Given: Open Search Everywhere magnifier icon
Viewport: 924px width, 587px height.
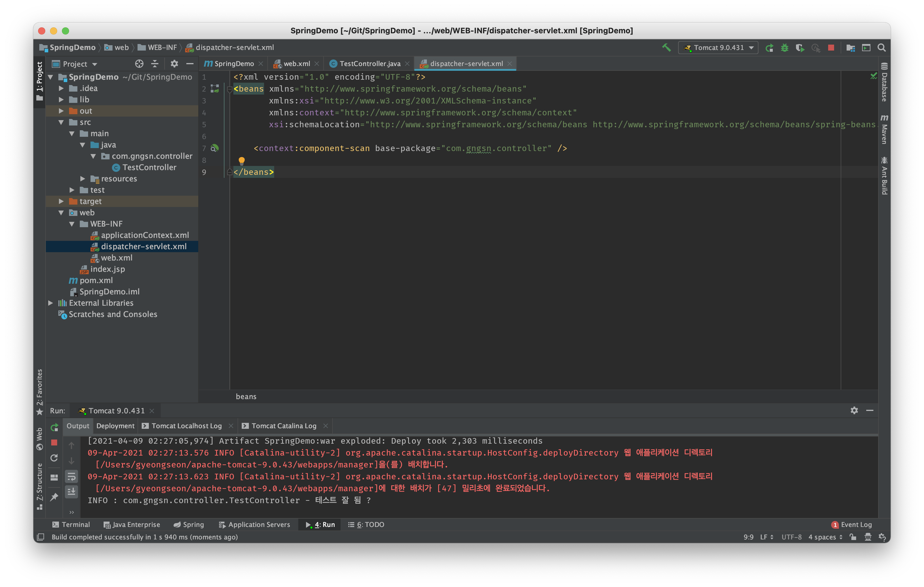Looking at the screenshot, I should pos(882,48).
